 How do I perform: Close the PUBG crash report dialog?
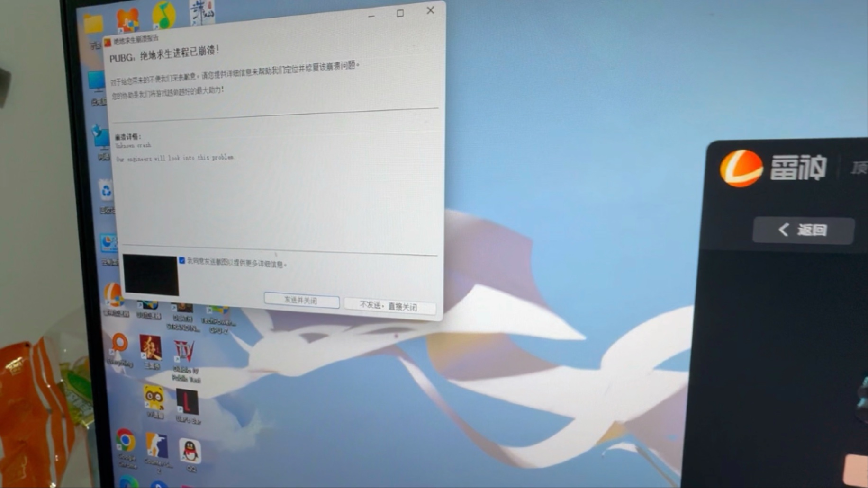(430, 10)
